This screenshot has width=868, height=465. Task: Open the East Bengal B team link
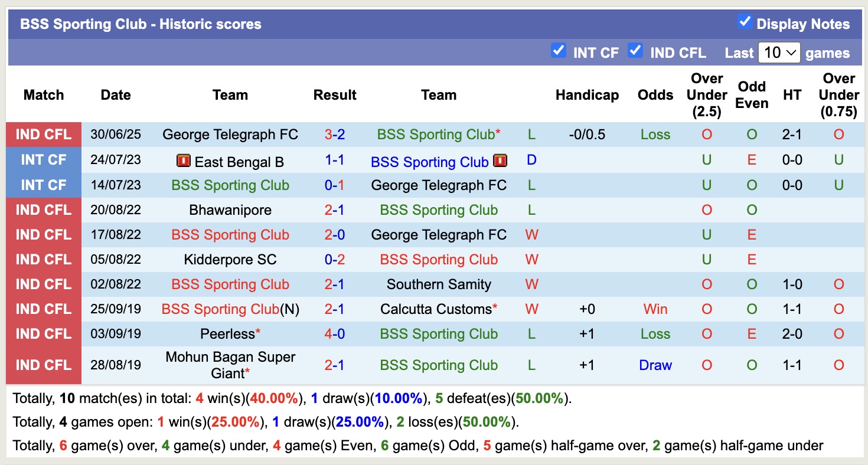click(x=239, y=162)
